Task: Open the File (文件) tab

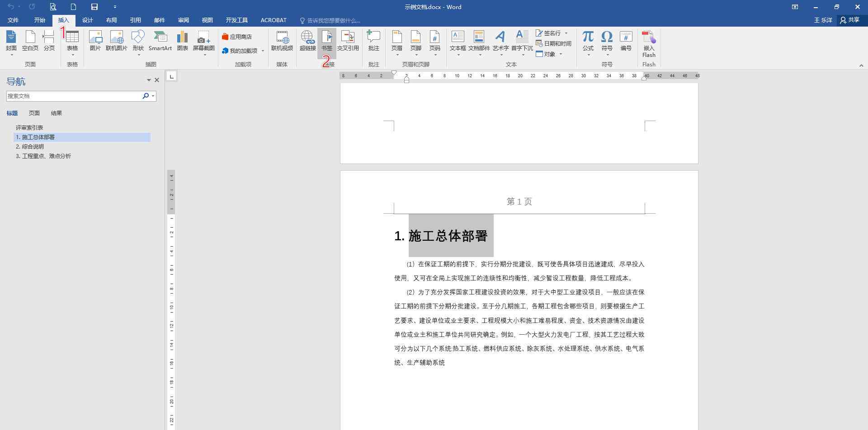Action: pyautogui.click(x=13, y=20)
